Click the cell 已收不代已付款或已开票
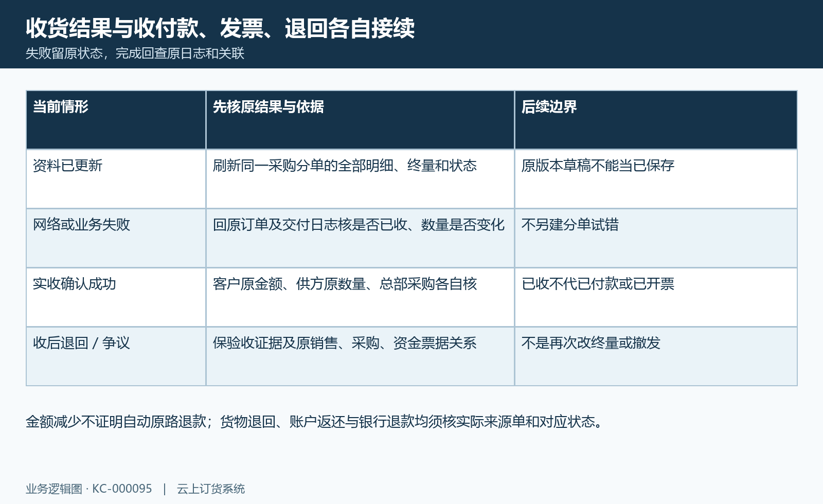Viewport: 823px width, 504px height. [x=656, y=297]
